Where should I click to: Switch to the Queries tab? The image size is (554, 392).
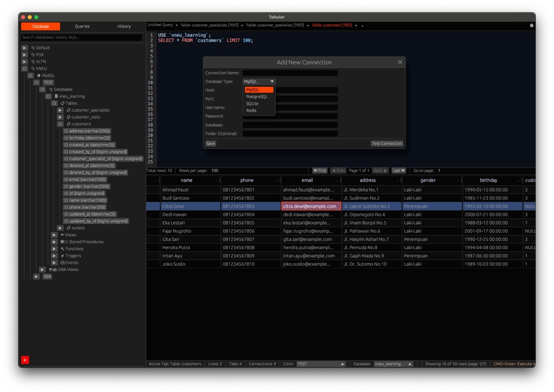82,26
